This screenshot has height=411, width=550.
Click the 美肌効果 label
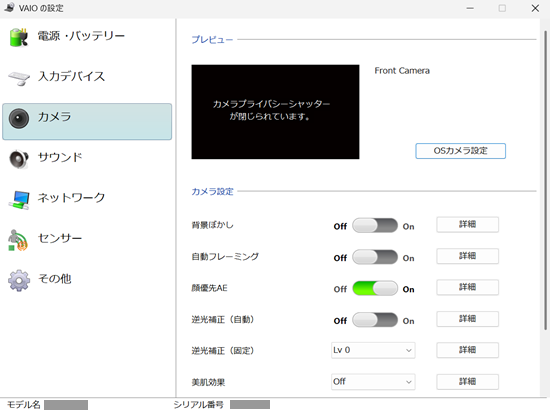coord(208,382)
